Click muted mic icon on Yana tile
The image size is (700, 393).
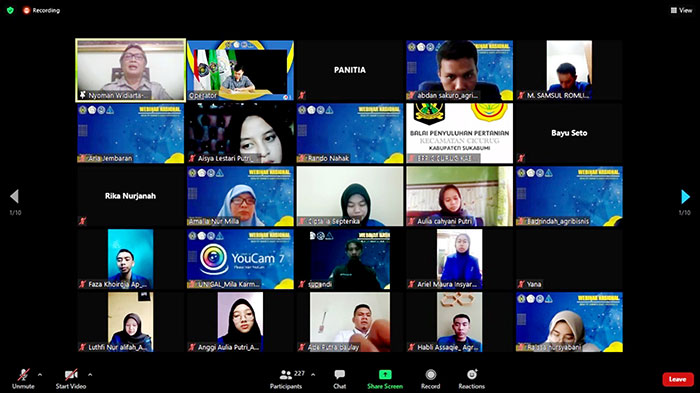(x=521, y=284)
